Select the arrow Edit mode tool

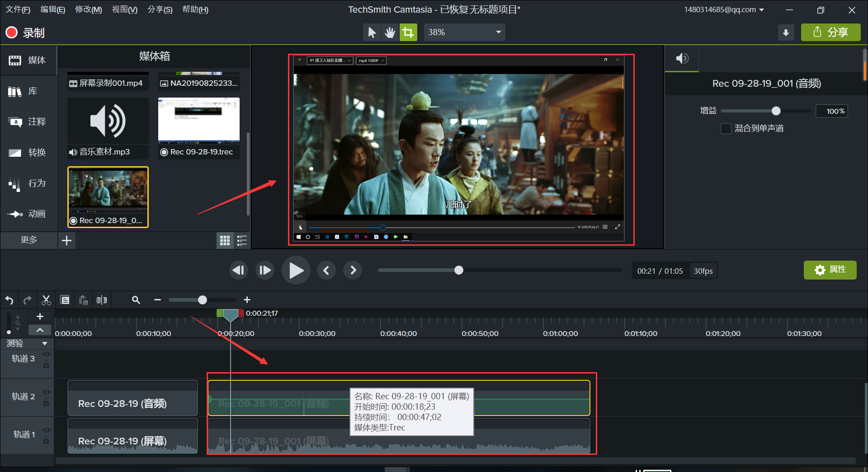(x=372, y=33)
